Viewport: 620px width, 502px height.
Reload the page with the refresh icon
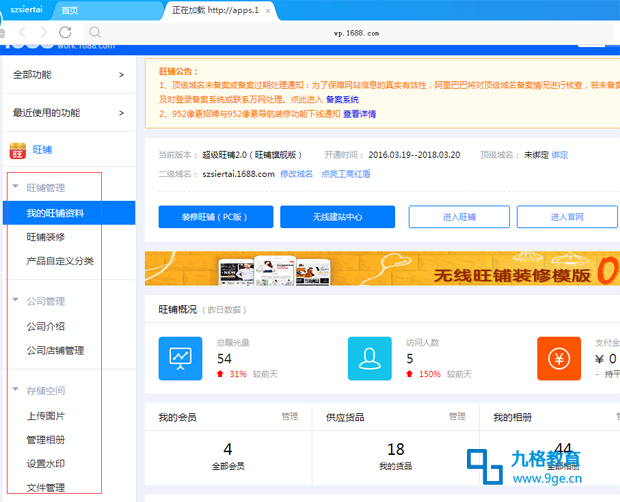click(x=65, y=32)
